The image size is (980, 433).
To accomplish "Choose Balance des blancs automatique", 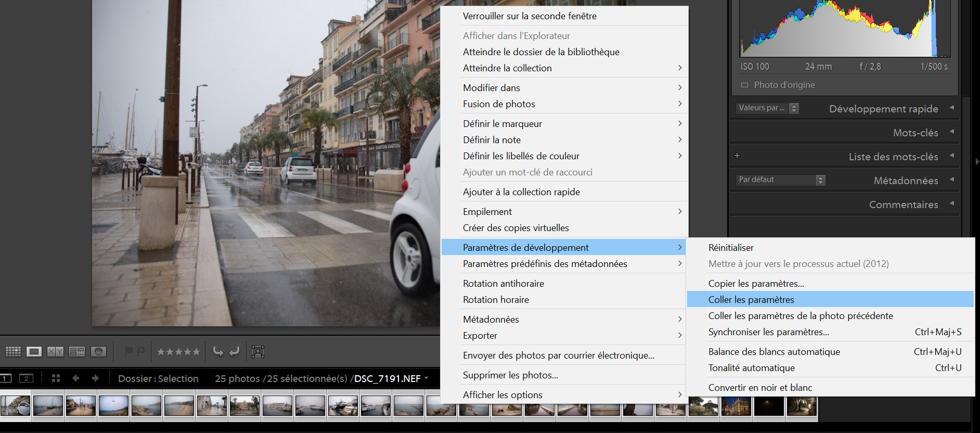I will click(831, 352).
